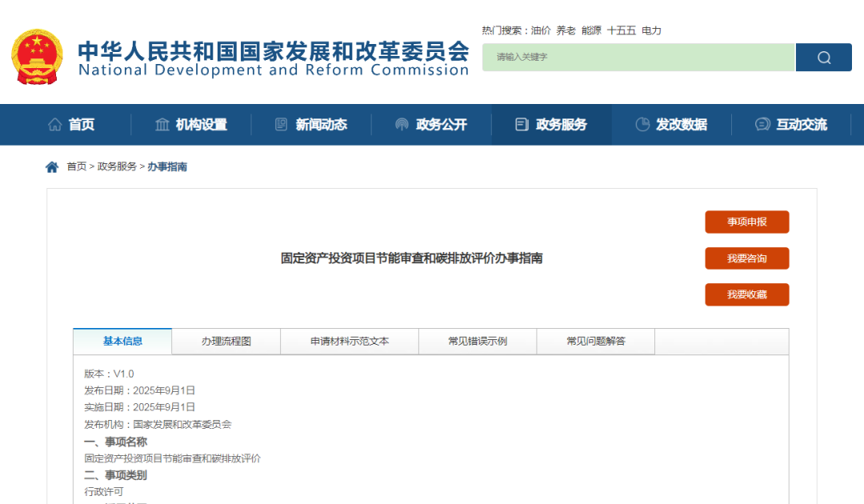Click the building icon beside 机构设置
The height and width of the screenshot is (504, 864).
162,125
